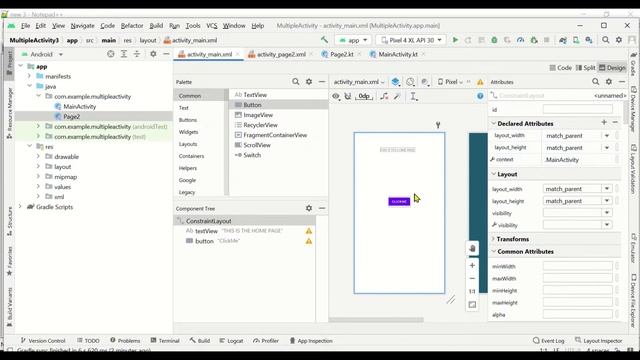This screenshot has height=360, width=640.
Task: Click Infer Constraints magic wand
Action: click(397, 96)
